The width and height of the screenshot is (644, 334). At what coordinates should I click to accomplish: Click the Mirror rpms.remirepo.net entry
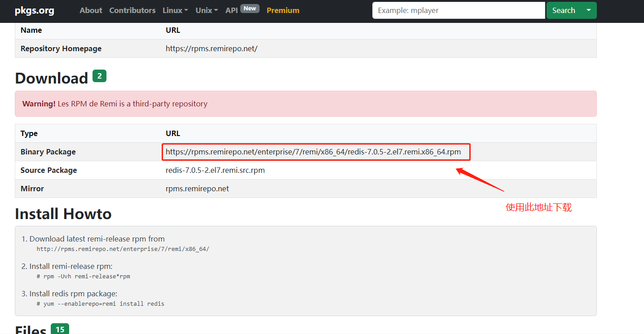(197, 189)
